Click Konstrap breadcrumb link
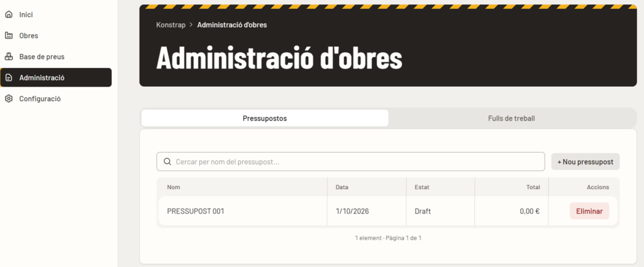This screenshot has height=267, width=644. point(171,25)
